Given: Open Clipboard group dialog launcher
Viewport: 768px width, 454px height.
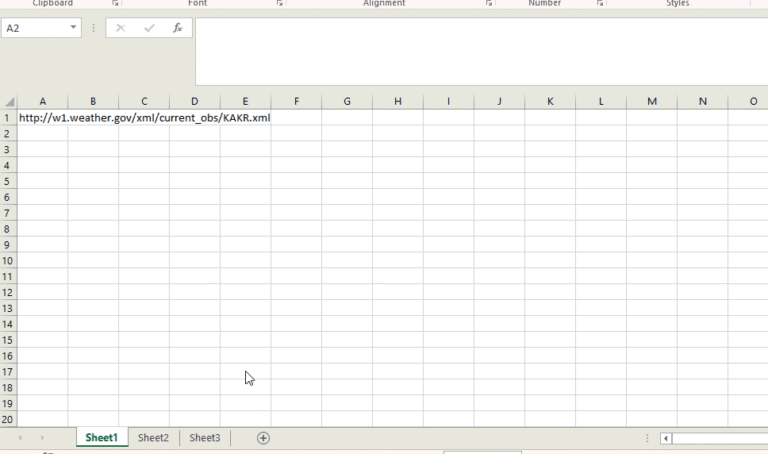Looking at the screenshot, I should [x=115, y=3].
